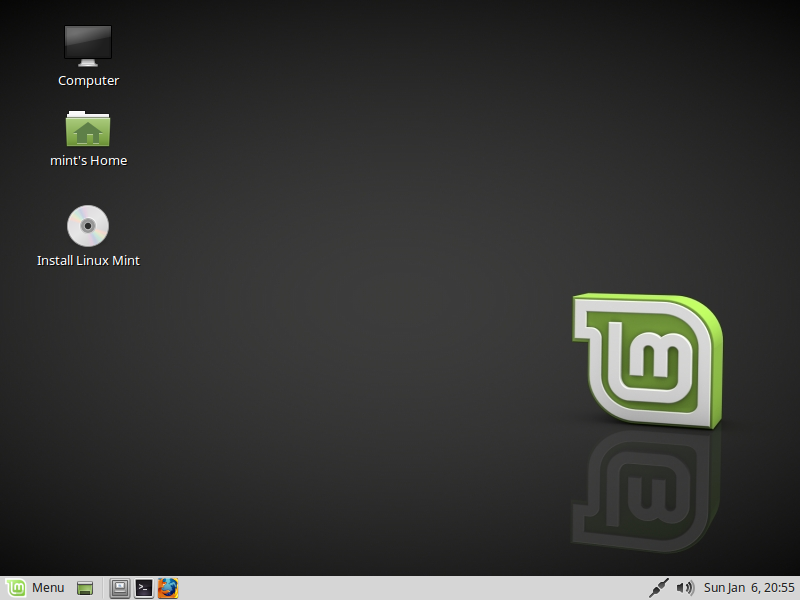Click the separator left of the panel launchers
The width and height of the screenshot is (800, 600).
pyautogui.click(x=103, y=588)
